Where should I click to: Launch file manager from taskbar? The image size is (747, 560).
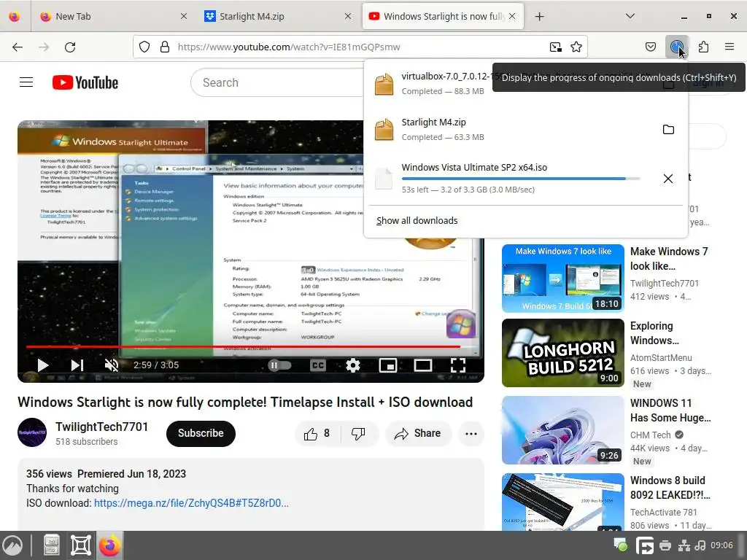coord(52,545)
